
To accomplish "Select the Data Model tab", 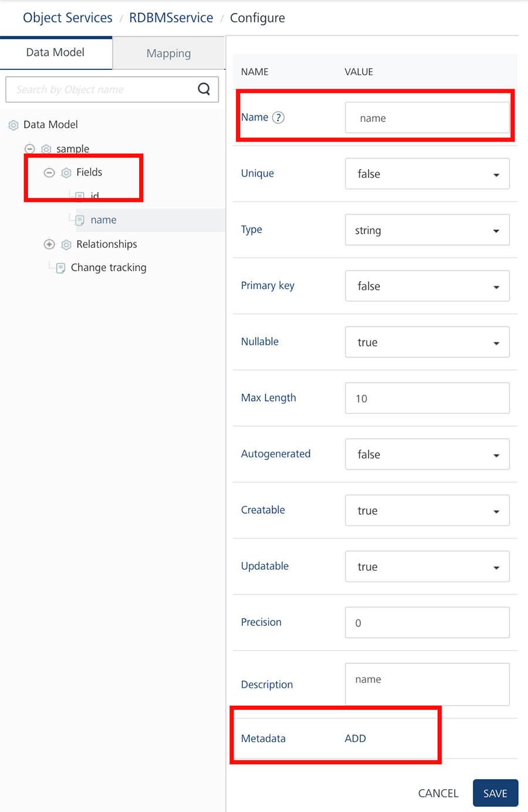I will coord(55,52).
